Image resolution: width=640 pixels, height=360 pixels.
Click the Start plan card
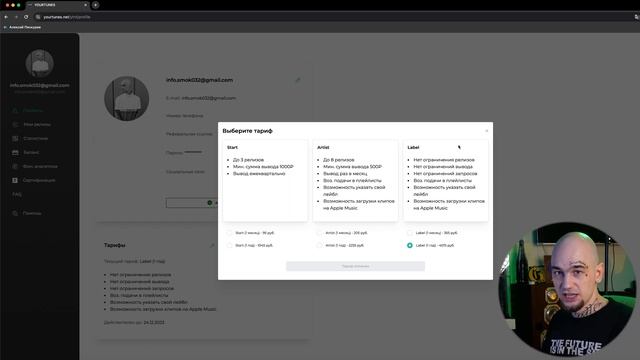[x=265, y=181]
